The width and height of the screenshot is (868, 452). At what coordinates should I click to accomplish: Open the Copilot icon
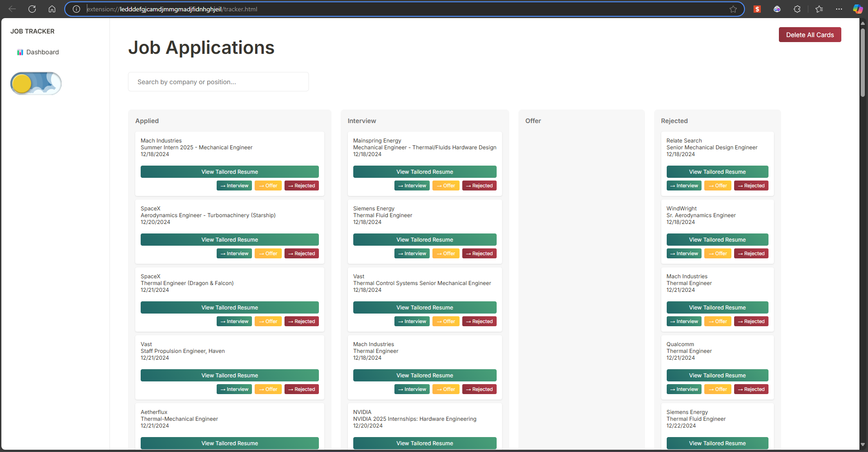(858, 9)
